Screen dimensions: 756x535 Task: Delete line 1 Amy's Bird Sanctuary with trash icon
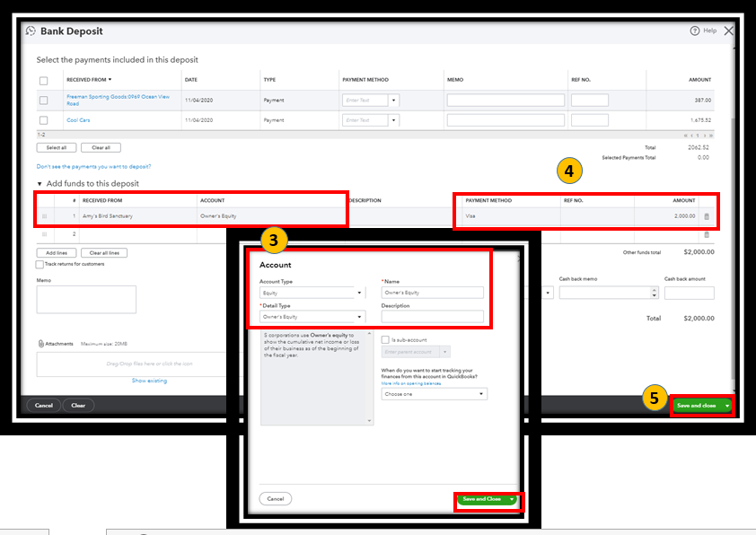(x=707, y=216)
